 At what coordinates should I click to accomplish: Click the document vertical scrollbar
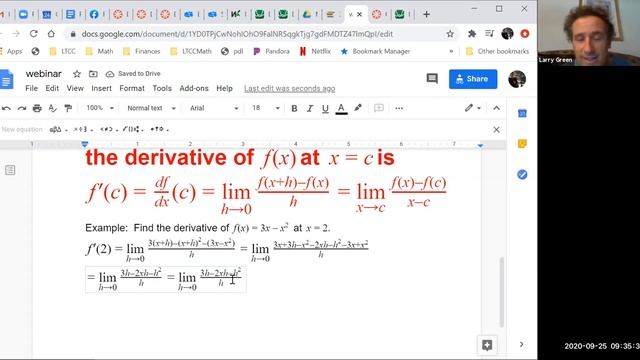coord(502,292)
